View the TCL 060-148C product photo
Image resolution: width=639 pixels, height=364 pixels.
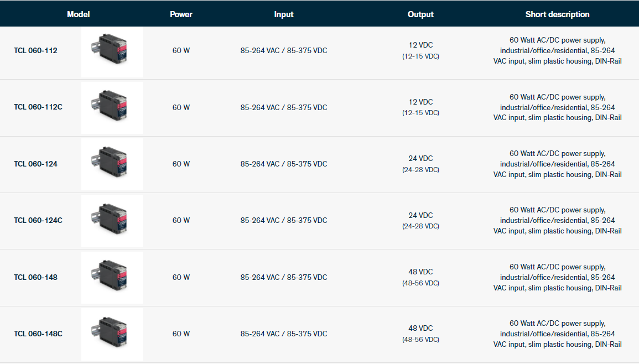click(x=112, y=334)
